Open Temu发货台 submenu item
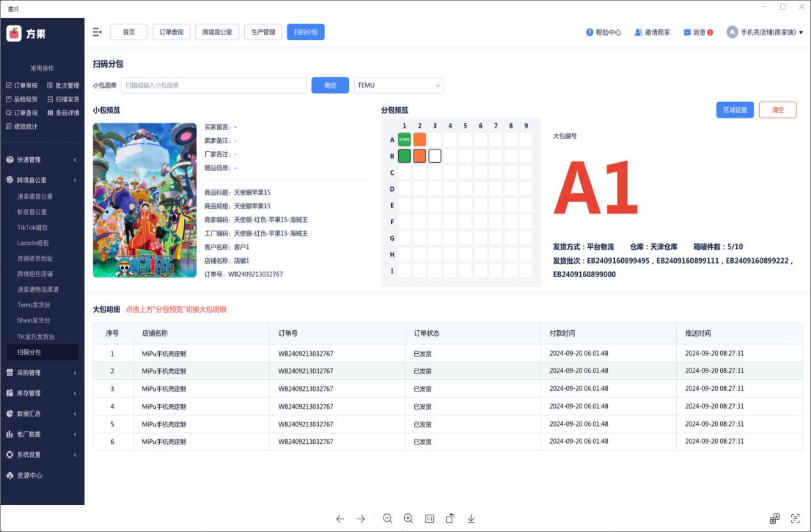This screenshot has width=811, height=532. coord(34,305)
